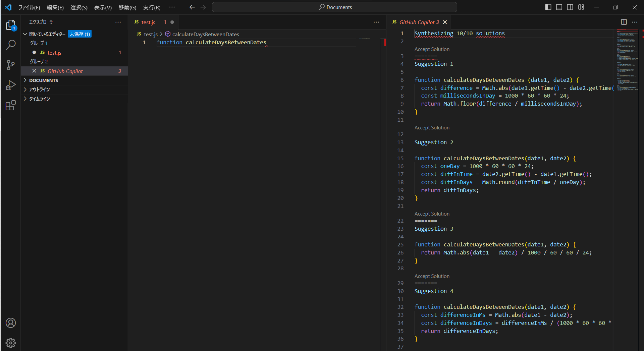Click test.js in the breadcrumb bar
Viewport: 644px width, 351px height.
click(x=151, y=34)
